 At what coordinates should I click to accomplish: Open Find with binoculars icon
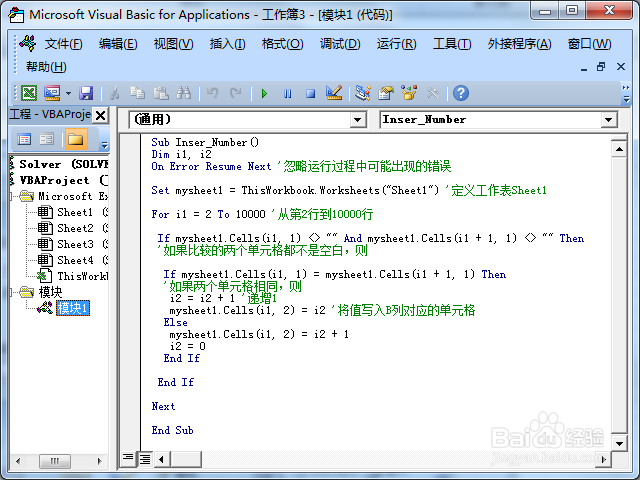pyautogui.click(x=184, y=93)
